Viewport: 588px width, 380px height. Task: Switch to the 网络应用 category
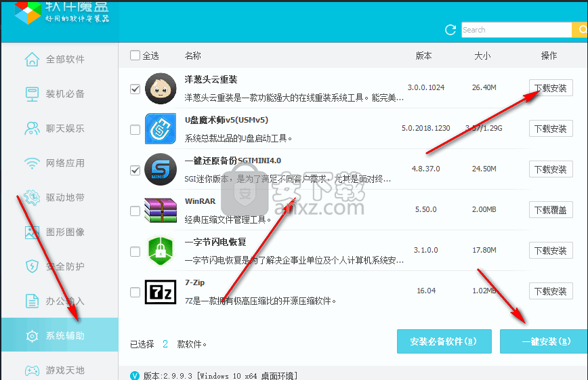pyautogui.click(x=60, y=163)
